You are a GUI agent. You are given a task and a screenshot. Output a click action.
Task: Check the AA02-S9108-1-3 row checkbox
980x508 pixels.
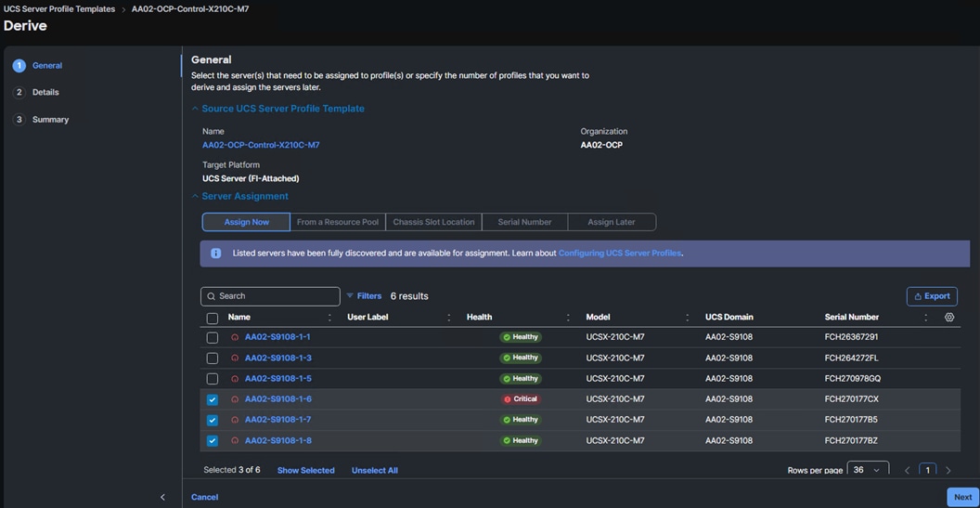point(213,358)
